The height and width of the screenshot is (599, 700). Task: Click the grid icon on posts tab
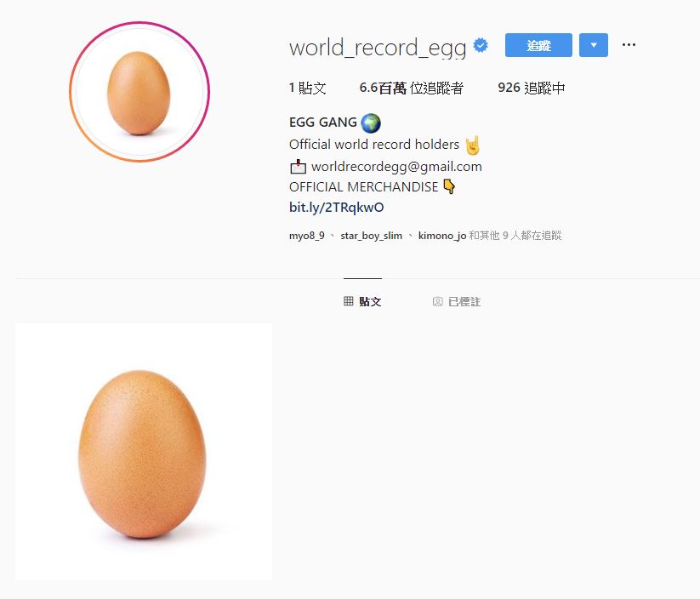coord(348,301)
